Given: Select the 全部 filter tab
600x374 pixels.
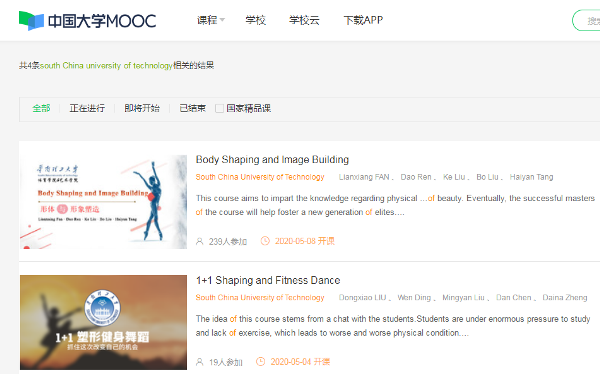Looking at the screenshot, I should point(41,108).
